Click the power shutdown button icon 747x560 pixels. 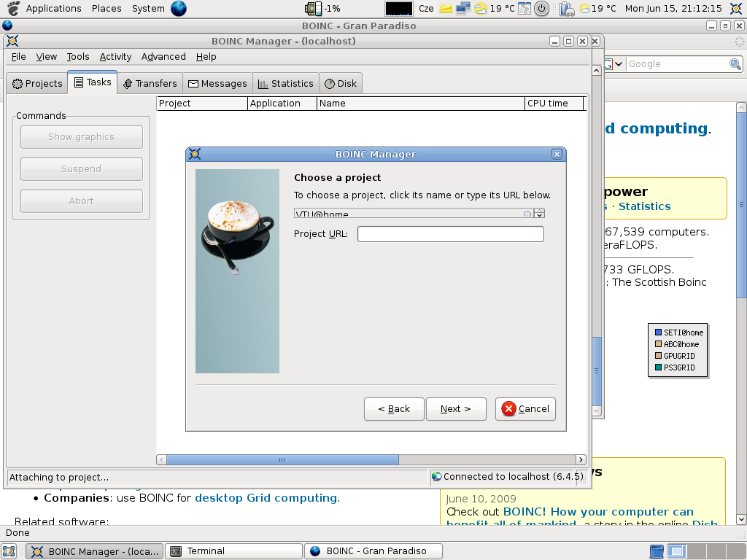click(x=542, y=9)
